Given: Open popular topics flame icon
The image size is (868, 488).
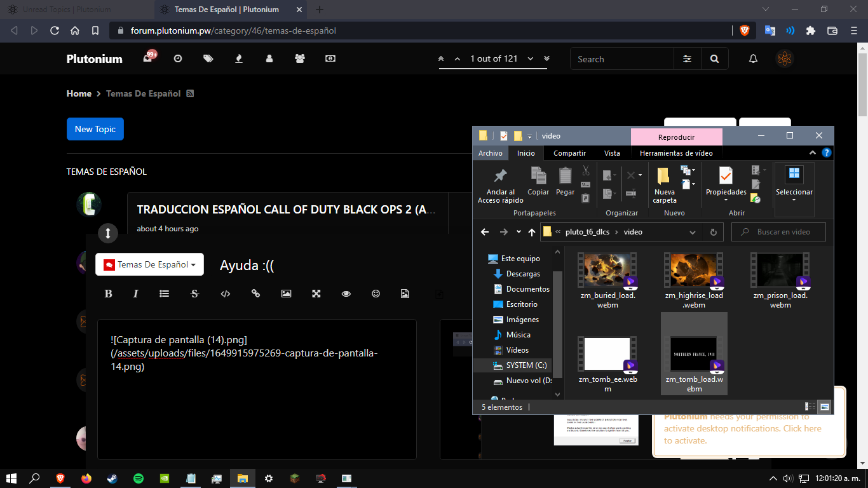Looking at the screenshot, I should coord(239,58).
